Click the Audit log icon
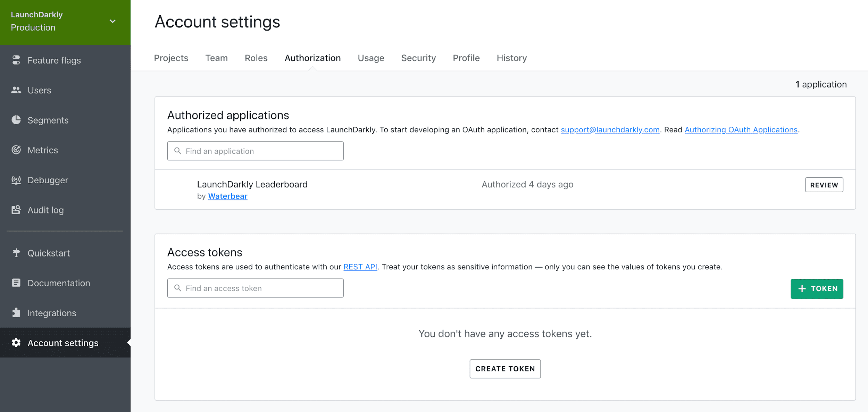The width and height of the screenshot is (868, 412). click(x=16, y=210)
